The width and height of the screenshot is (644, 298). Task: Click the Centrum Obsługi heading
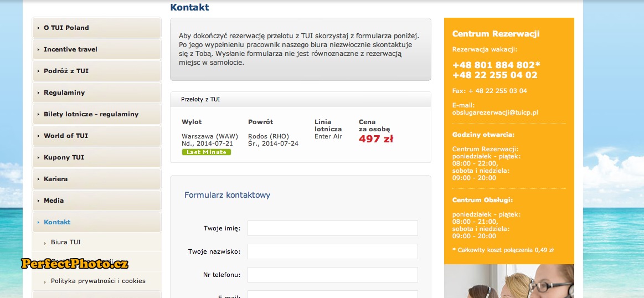tap(483, 200)
